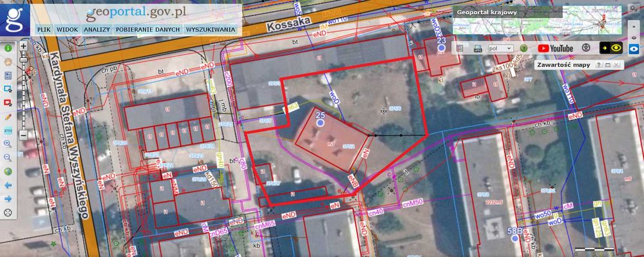Viewport: 644px width, 257px height.
Task: Open the legend list icon
Action: point(460,48)
